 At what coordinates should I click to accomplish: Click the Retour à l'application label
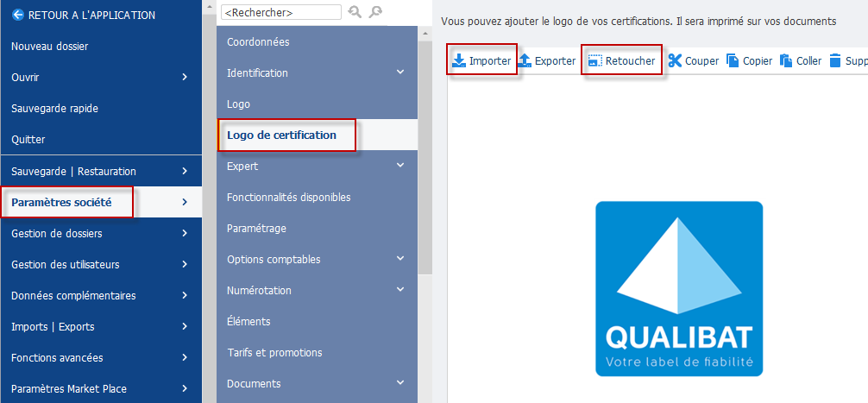[x=92, y=15]
